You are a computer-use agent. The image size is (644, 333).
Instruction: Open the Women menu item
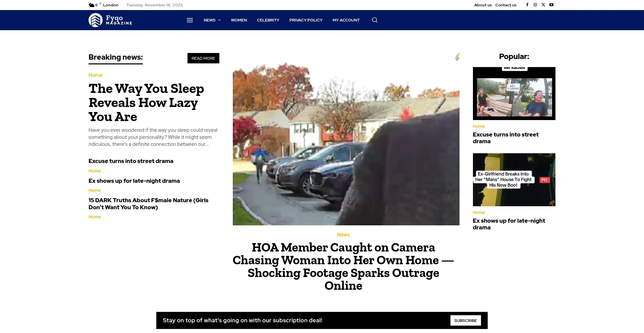(x=239, y=20)
